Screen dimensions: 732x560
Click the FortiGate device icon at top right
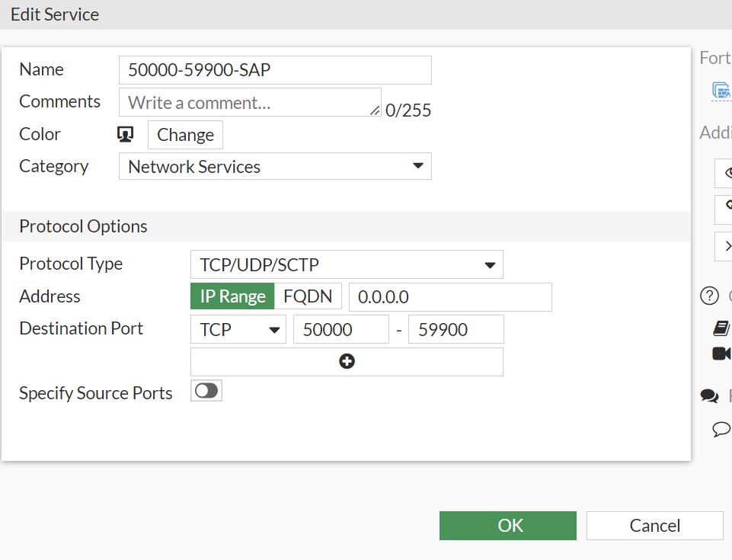(721, 91)
